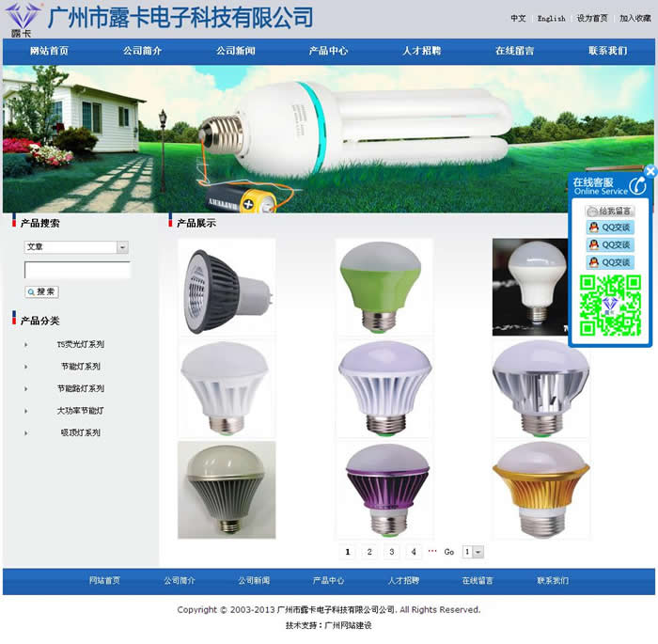Image resolution: width=658 pixels, height=644 pixels.
Task: Open 产品中心 in top navigation
Action: tap(328, 51)
